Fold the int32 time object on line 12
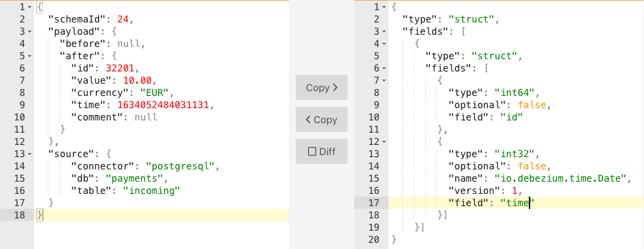This screenshot has width=644, height=249. [384, 142]
